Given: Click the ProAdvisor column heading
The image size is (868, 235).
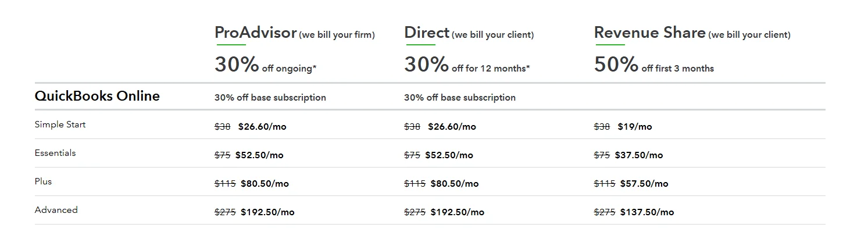Looking at the screenshot, I should click(x=255, y=33).
